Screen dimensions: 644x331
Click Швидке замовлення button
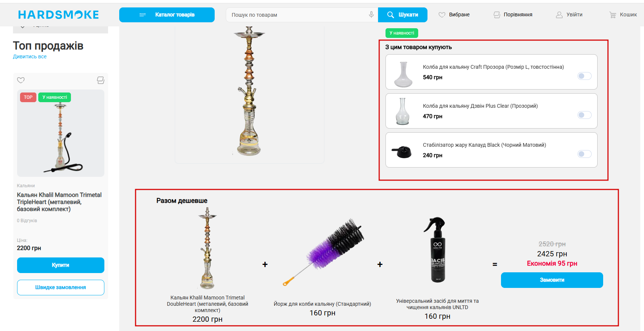(x=61, y=288)
